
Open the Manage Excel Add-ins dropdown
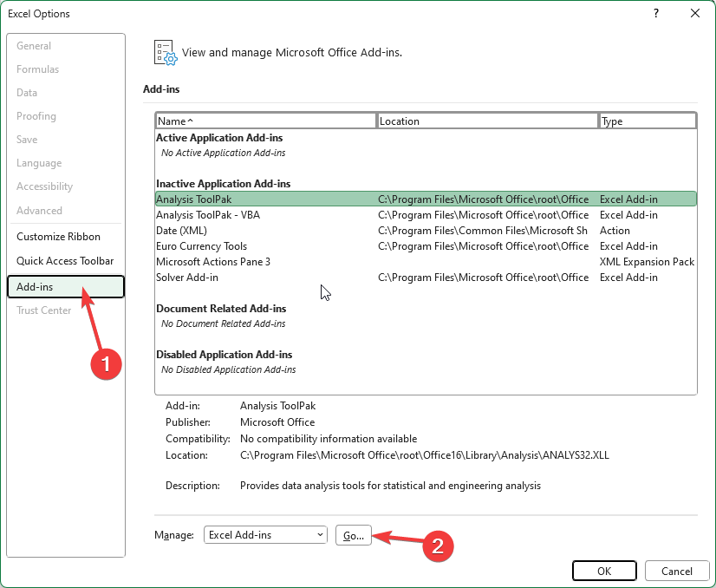tap(265, 534)
